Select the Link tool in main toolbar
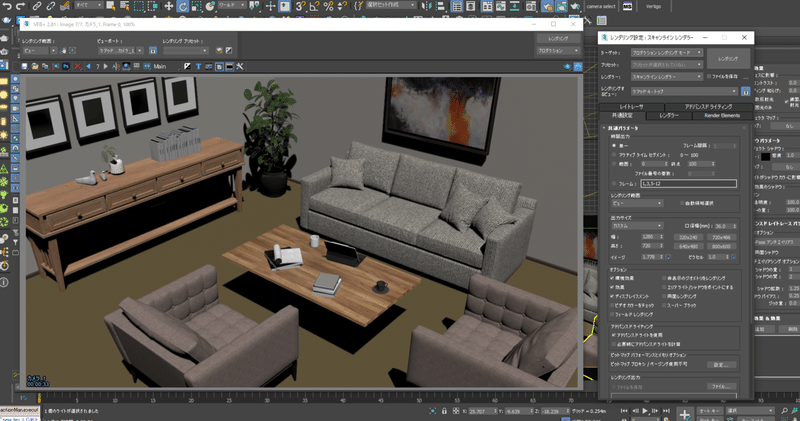 click(x=37, y=6)
